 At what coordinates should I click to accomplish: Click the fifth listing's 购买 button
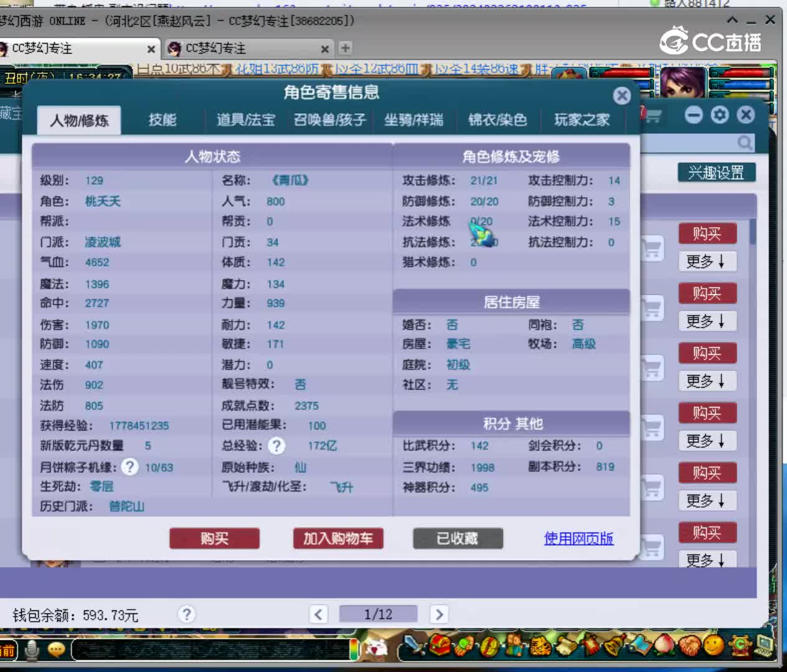(707, 472)
